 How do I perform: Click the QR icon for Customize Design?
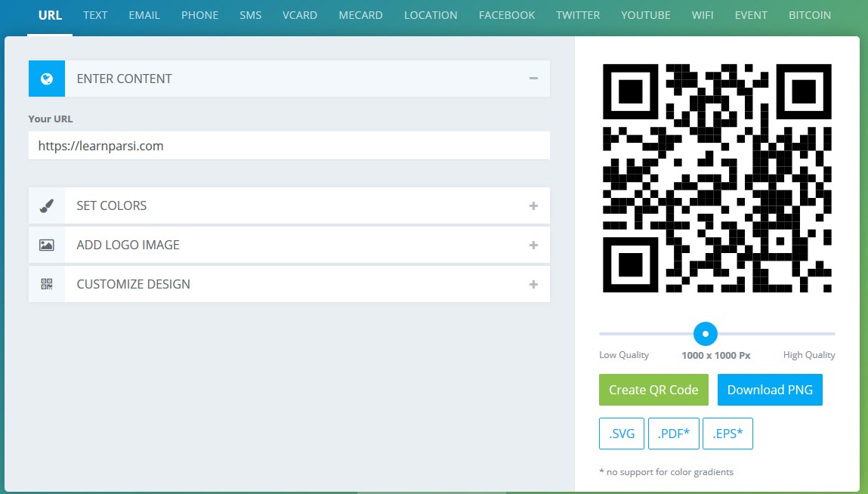(47, 284)
